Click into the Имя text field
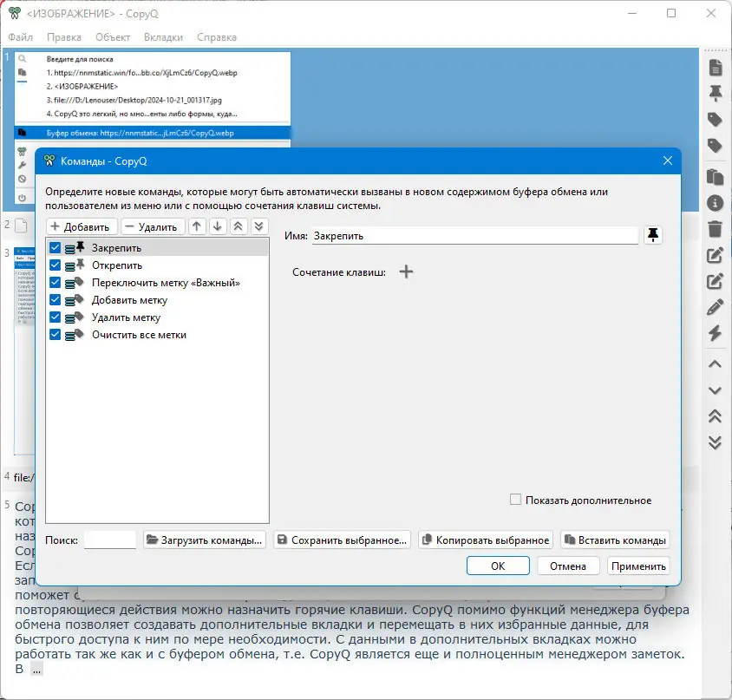The image size is (732, 700). [x=474, y=235]
